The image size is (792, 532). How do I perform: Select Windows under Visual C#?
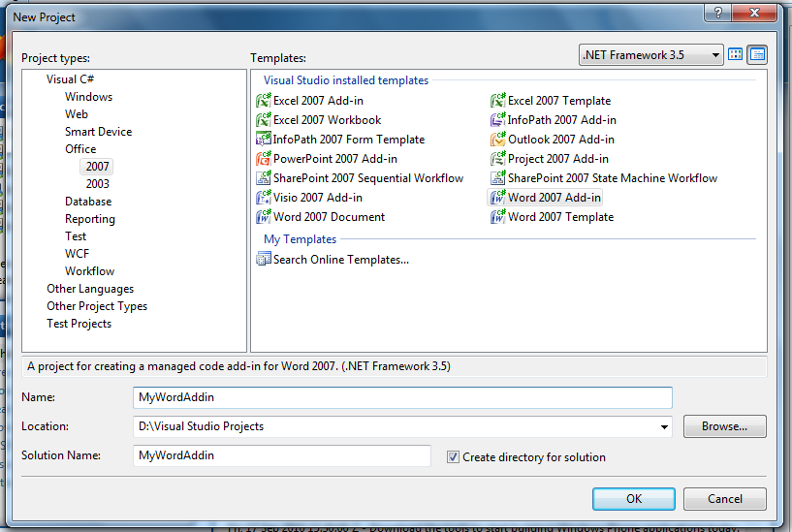(88, 96)
